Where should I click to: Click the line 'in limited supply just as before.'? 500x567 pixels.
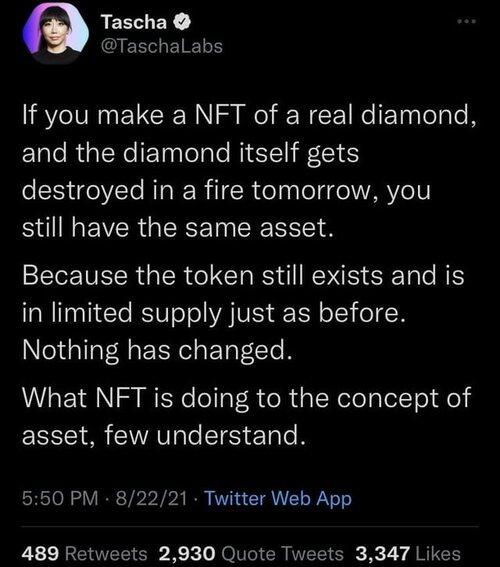click(214, 313)
